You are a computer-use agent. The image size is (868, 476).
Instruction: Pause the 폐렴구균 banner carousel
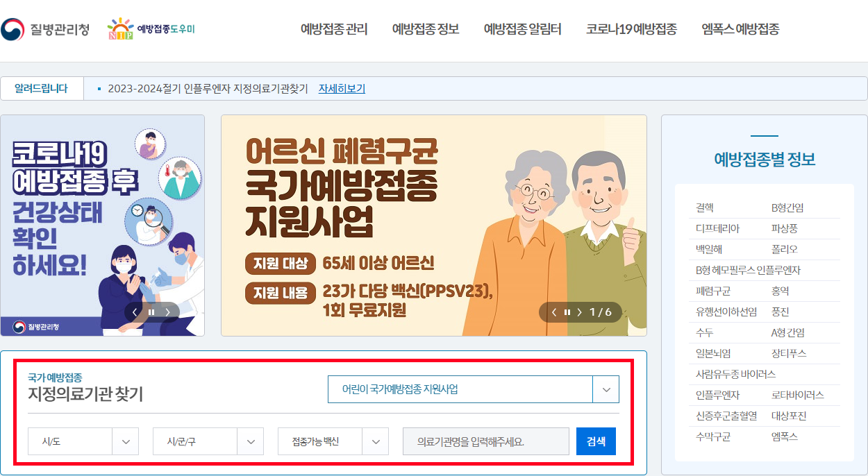point(567,312)
